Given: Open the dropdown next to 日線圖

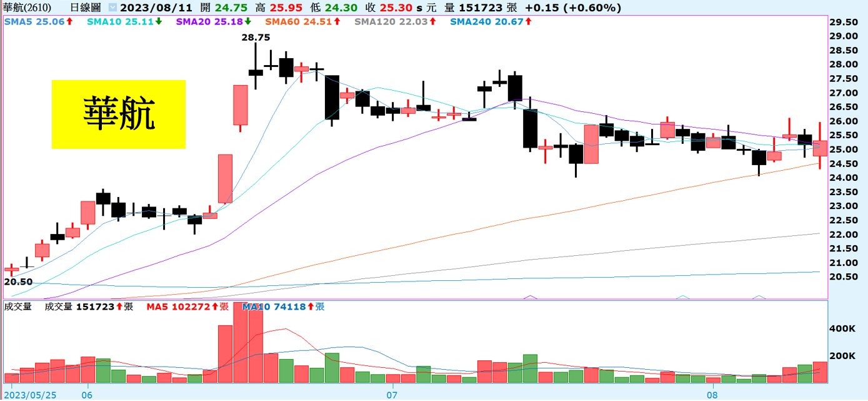Looking at the screenshot, I should pyautogui.click(x=112, y=8).
